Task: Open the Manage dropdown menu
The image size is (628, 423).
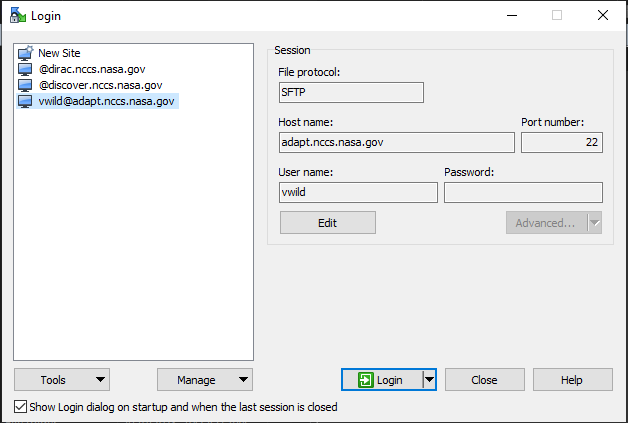Action: 205,380
